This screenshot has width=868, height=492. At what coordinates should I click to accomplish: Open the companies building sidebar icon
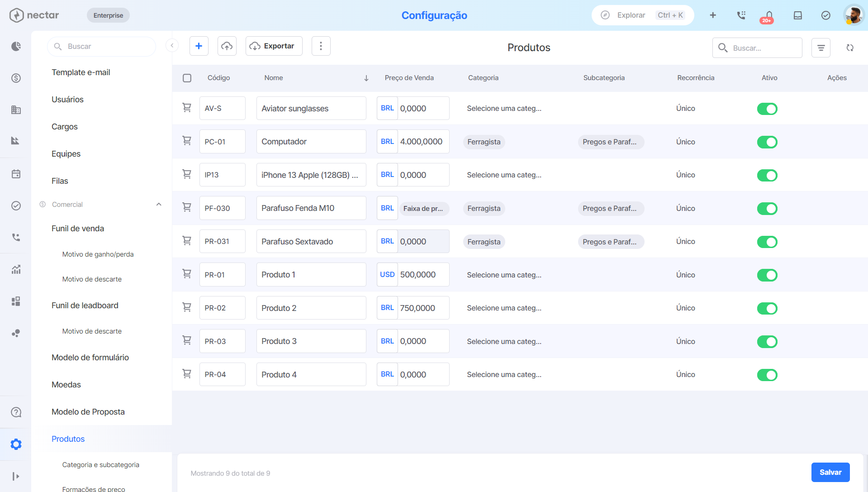(16, 110)
